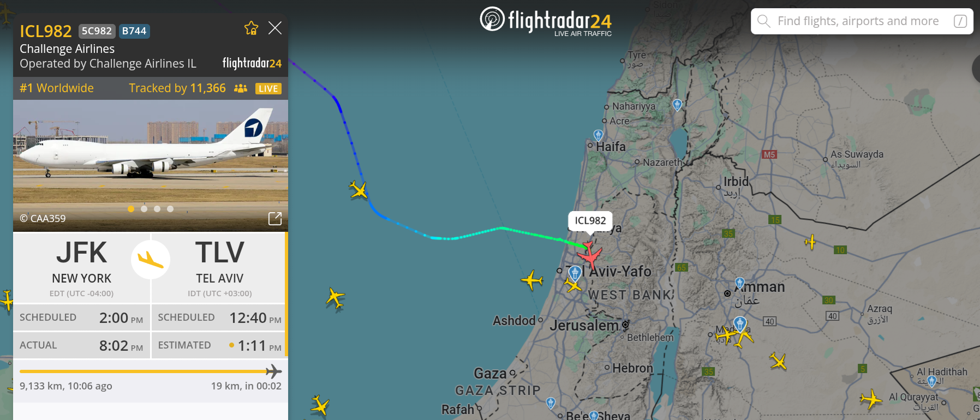Click the ICL982 callsign label on the map
Image resolution: width=980 pixels, height=420 pixels.
tap(590, 220)
